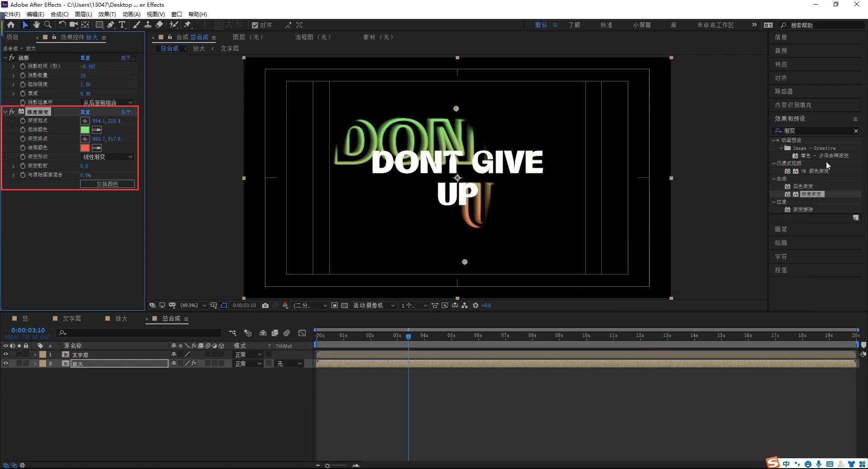
Task: Switch to the 标准 workspace
Action: (606, 25)
